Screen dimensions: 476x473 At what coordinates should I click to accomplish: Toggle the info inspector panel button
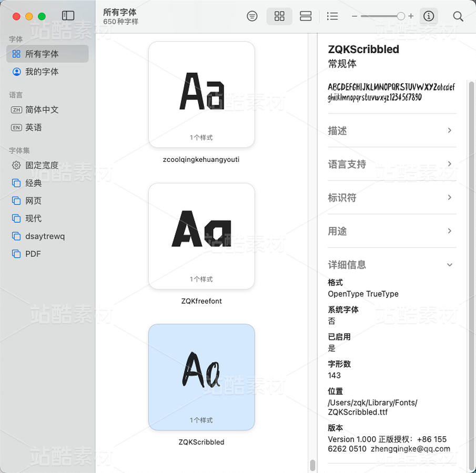(429, 16)
